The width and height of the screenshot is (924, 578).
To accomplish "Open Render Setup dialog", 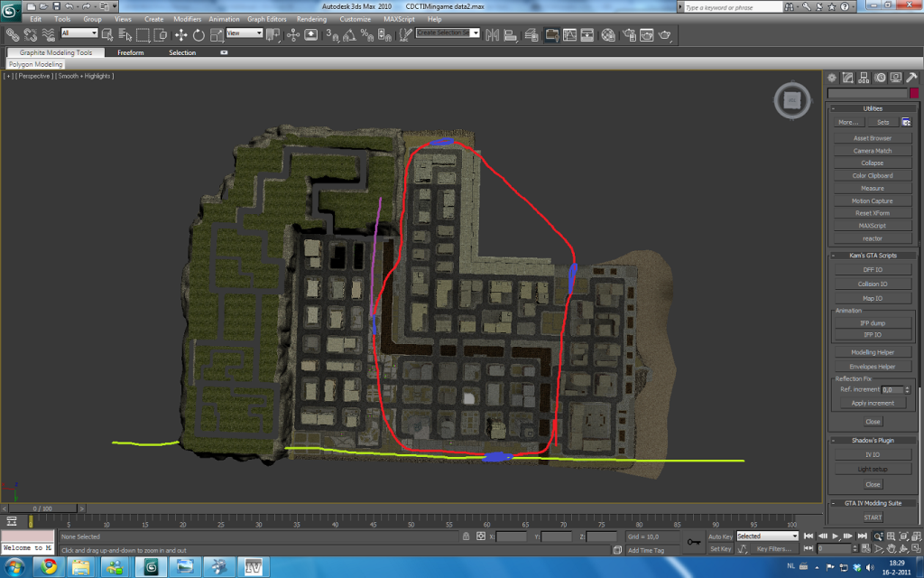I will click(629, 35).
